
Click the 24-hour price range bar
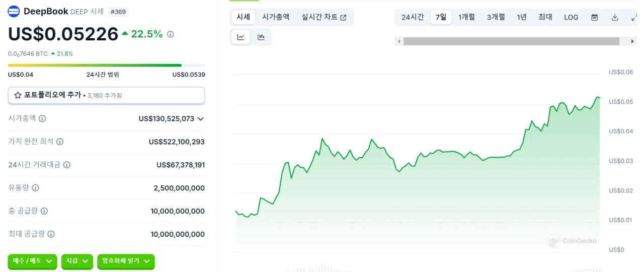pyautogui.click(x=106, y=65)
